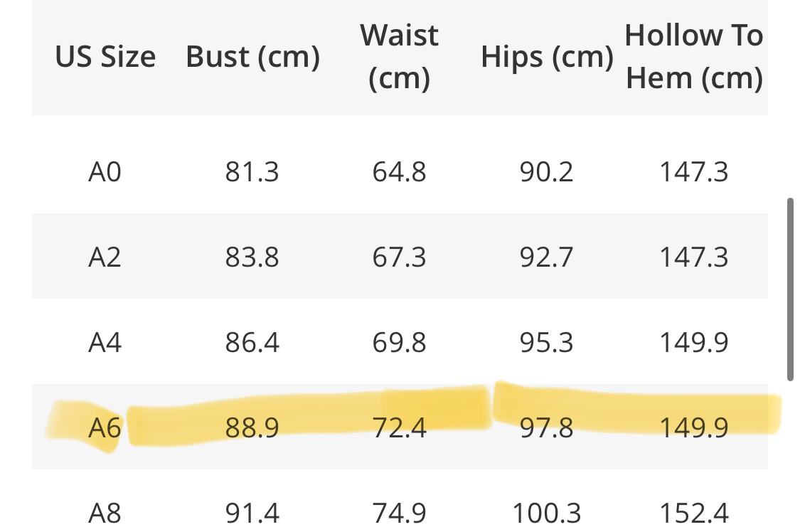800x532 pixels.
Task: Click hips value 95.3 for A4
Action: point(546,343)
